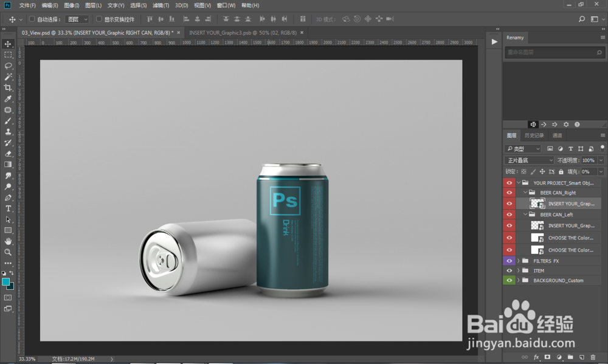
Task: Click the add layer mask icon
Action: tap(548, 357)
